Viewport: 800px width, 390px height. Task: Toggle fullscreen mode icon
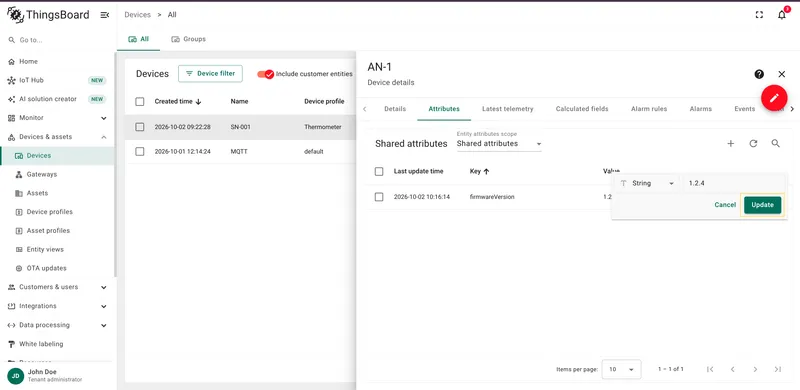click(x=759, y=15)
